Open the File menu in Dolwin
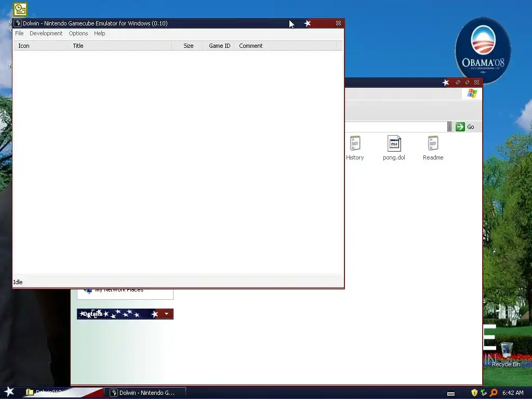The height and width of the screenshot is (399, 532). (x=19, y=33)
